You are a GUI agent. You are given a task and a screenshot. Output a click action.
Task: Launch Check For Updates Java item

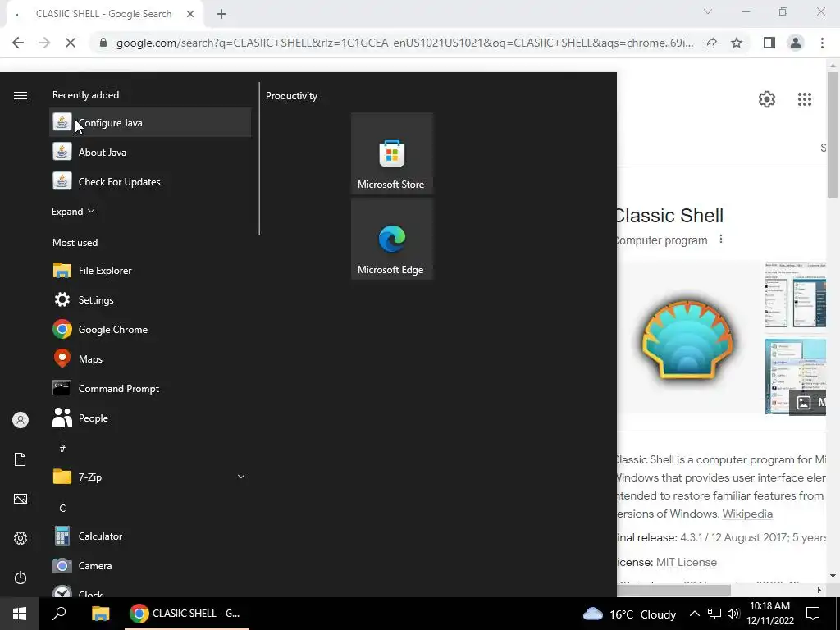click(x=150, y=181)
